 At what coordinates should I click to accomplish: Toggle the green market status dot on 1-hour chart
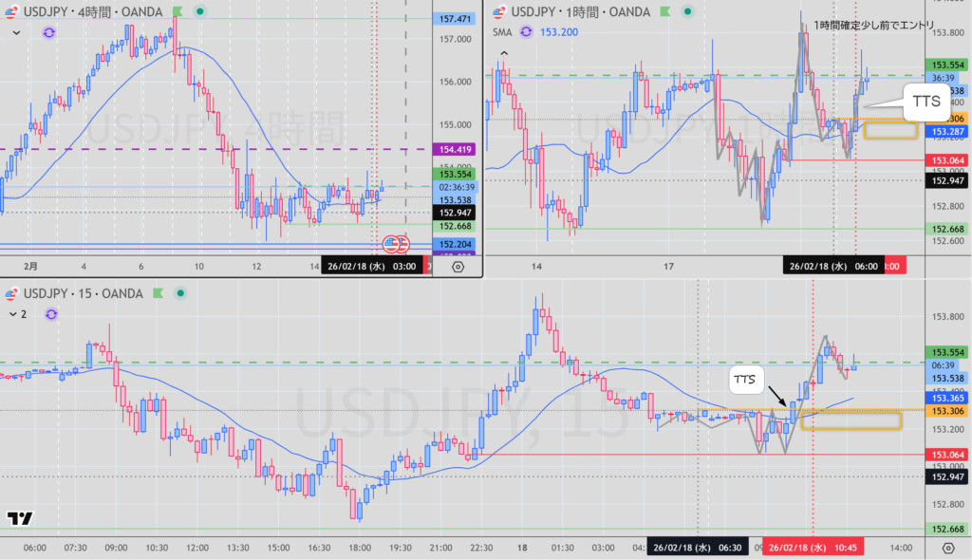686,10
